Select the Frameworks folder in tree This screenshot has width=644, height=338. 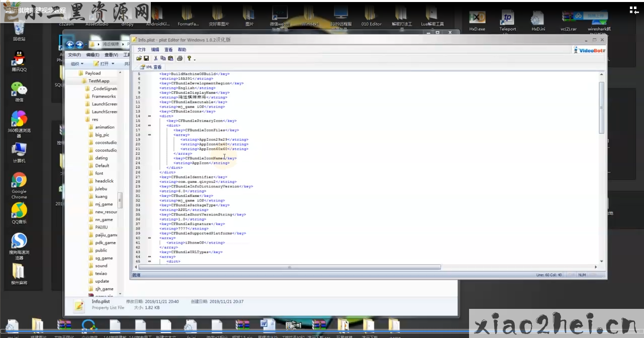point(100,96)
